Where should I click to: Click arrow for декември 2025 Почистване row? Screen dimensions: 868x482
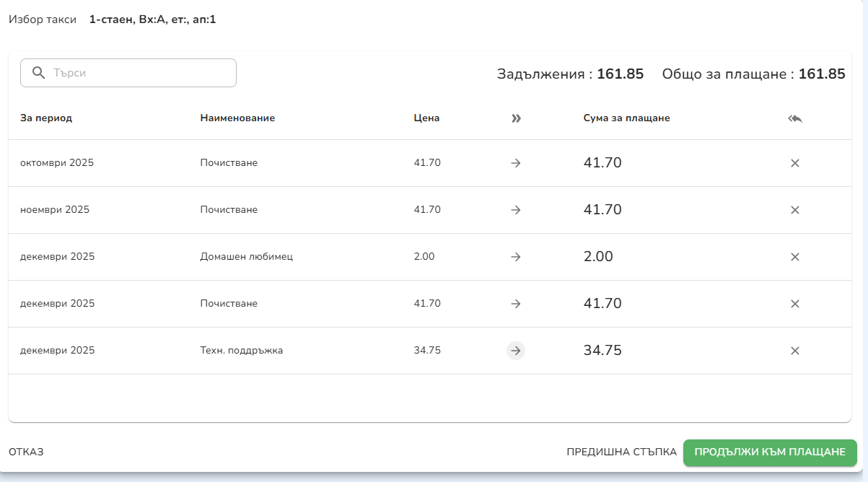pos(516,304)
